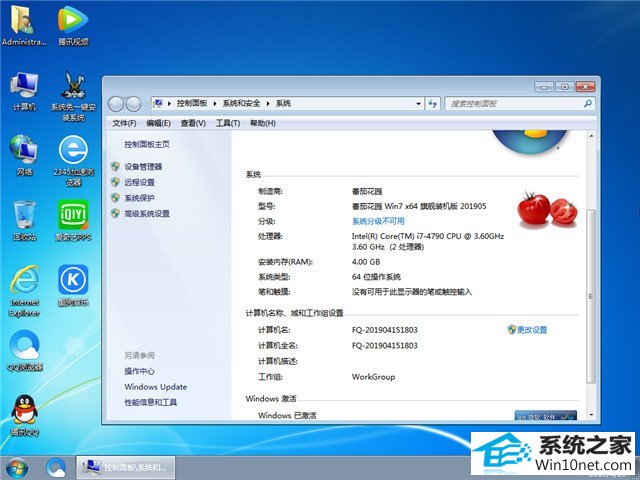Click the 系统分级不可用 rating link
Screen dimensions: 640x480
click(x=378, y=221)
